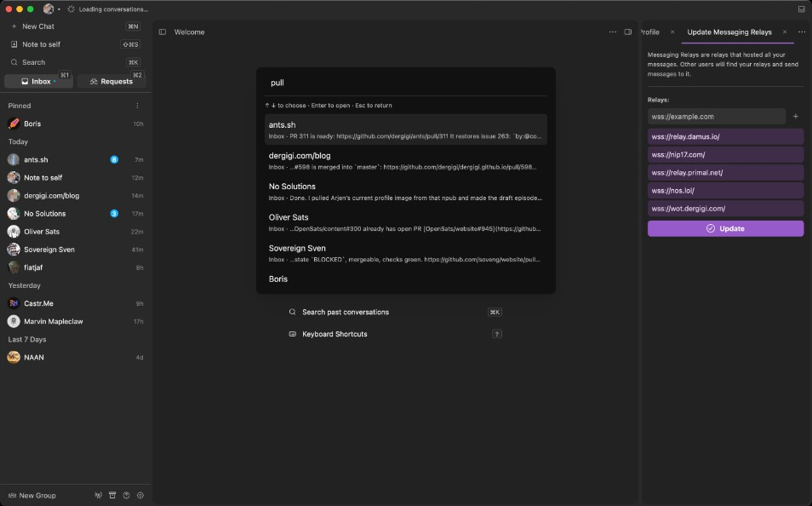Choose the No Solutions search result
The width and height of the screenshot is (812, 506).
coord(406,192)
